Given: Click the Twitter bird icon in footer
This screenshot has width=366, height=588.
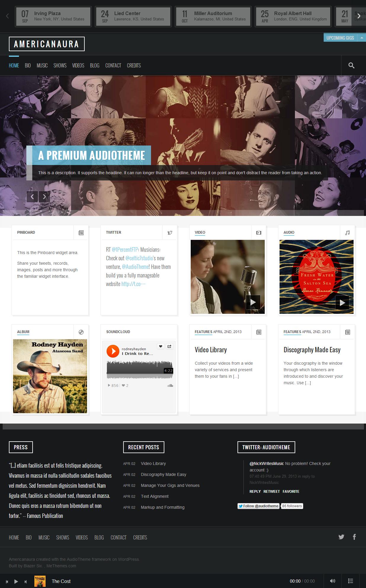Looking at the screenshot, I should tap(341, 537).
